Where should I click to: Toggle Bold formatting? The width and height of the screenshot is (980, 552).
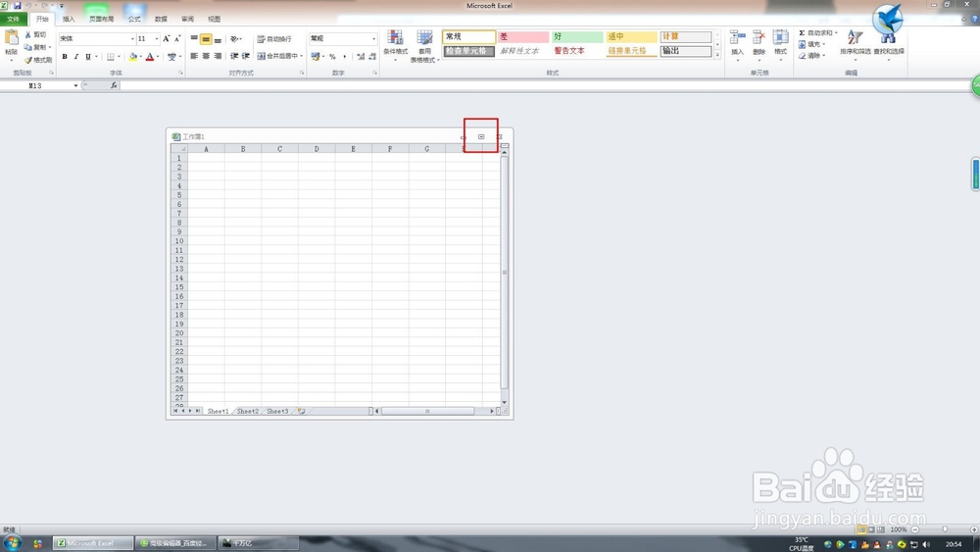(x=65, y=56)
